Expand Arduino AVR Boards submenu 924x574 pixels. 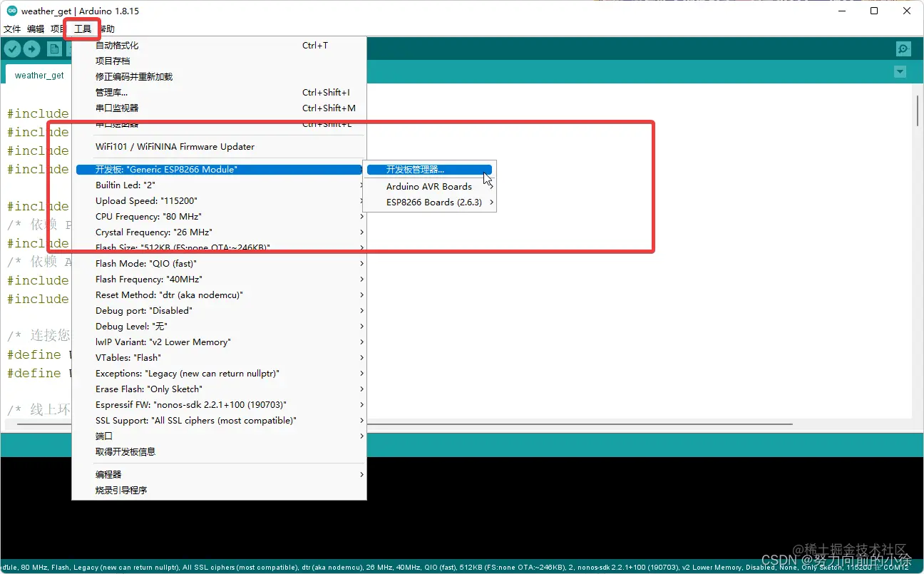point(429,186)
